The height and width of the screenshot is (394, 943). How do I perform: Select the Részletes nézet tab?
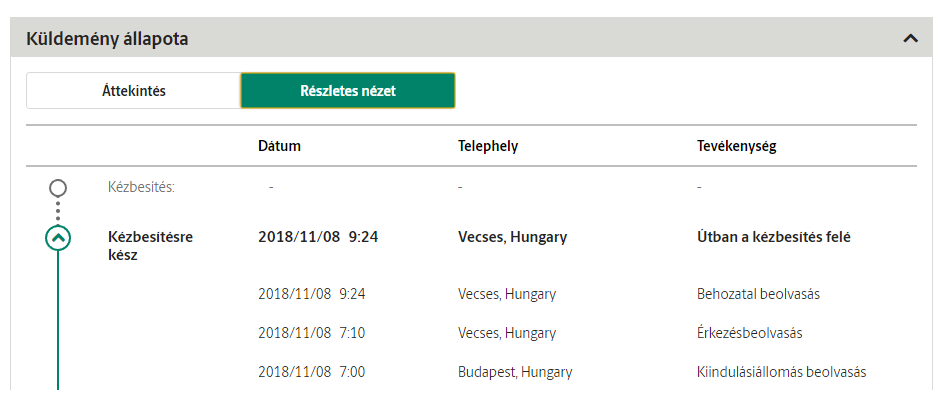(348, 91)
